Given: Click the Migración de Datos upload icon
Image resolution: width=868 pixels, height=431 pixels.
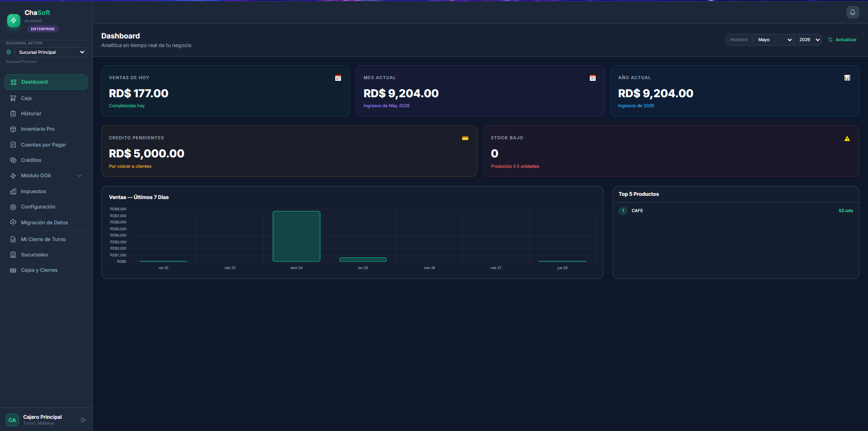Looking at the screenshot, I should point(13,223).
